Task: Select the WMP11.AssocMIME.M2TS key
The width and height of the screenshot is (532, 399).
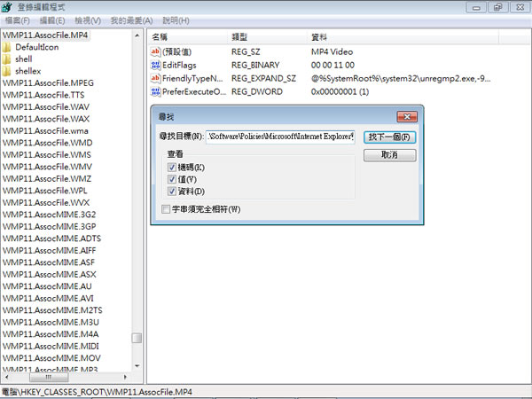Action: (x=52, y=310)
